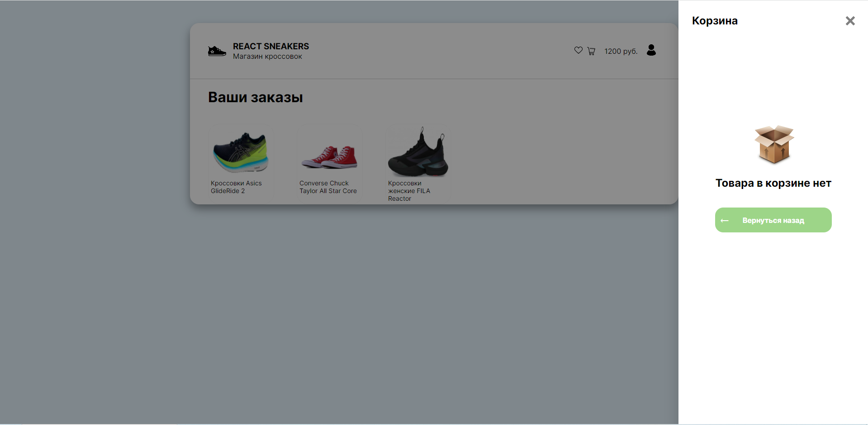This screenshot has width=868, height=425.
Task: Open favorites via the heart icon
Action: tap(578, 50)
